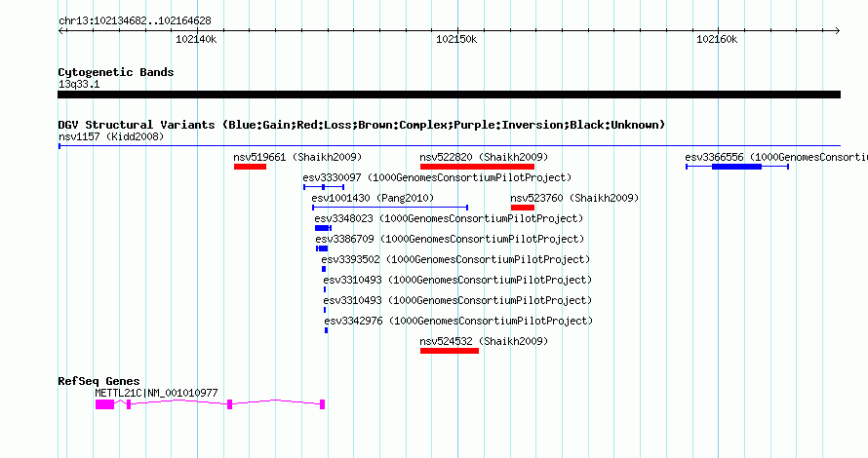The width and height of the screenshot is (868, 458).
Task: Click the esv1001430 (Pang2010) label
Action: tap(373, 198)
